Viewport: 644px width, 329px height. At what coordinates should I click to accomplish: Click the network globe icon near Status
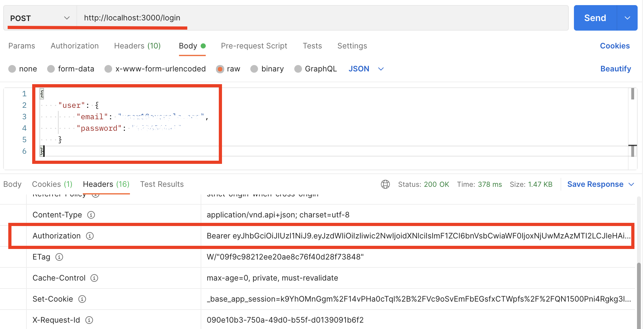click(385, 184)
